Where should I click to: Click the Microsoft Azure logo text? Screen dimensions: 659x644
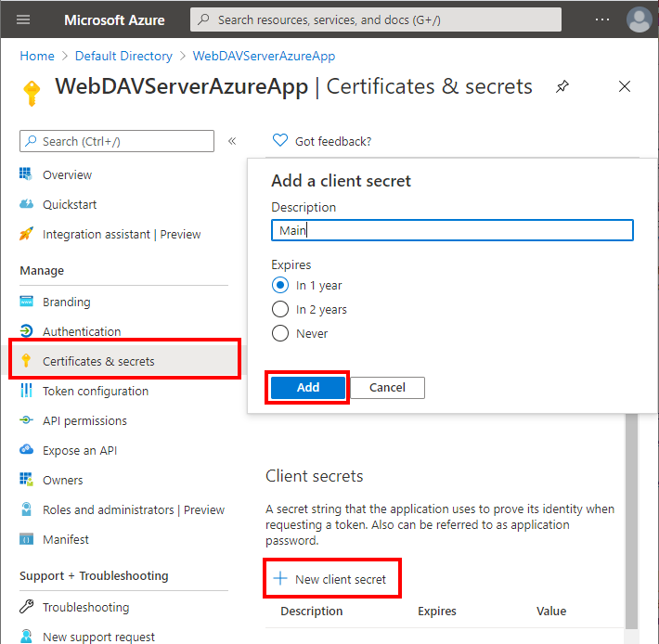click(x=114, y=19)
